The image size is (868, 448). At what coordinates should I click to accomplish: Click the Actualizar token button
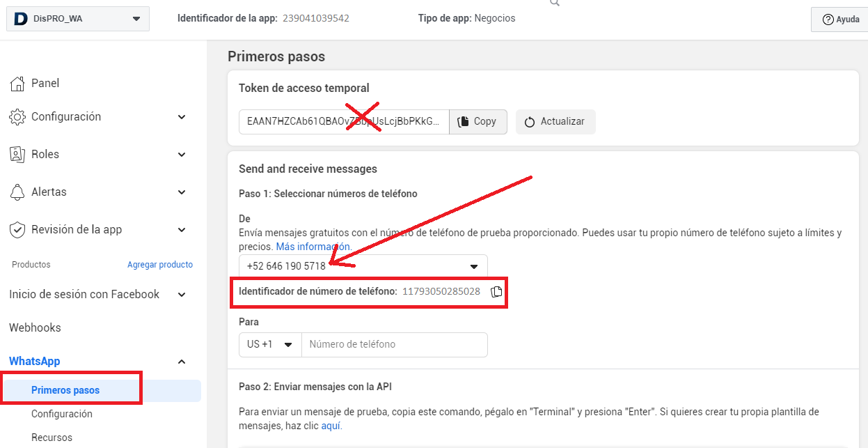555,121
